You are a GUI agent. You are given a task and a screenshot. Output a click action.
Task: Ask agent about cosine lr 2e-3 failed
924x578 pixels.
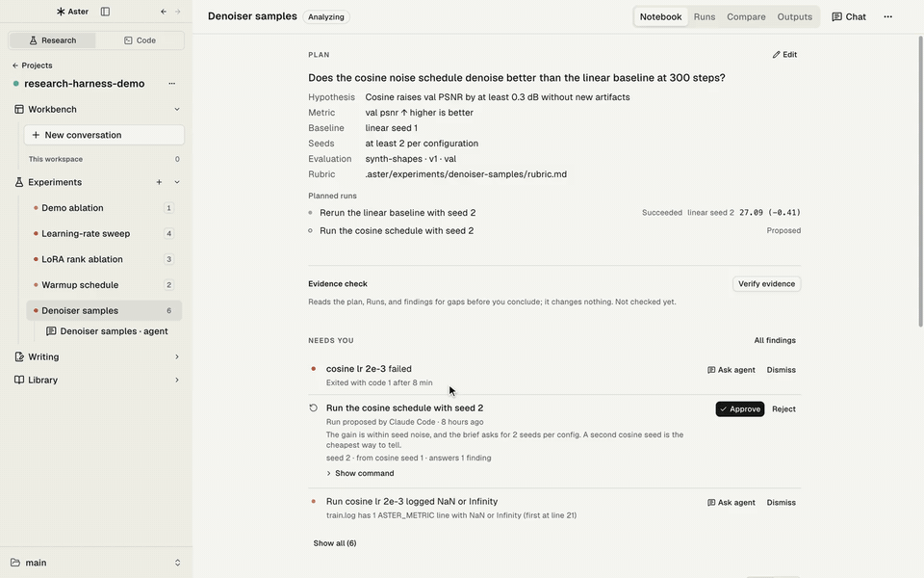[731, 370]
